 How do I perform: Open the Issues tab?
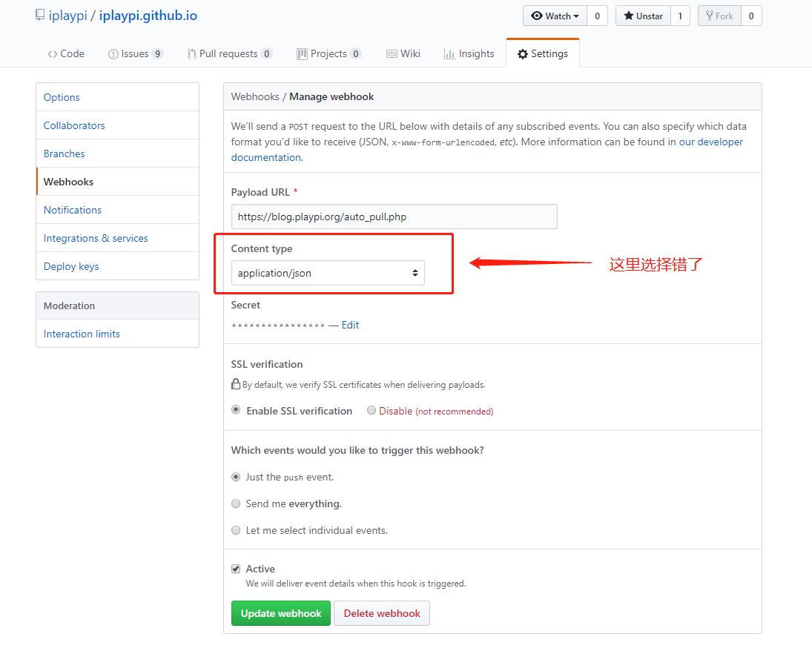(x=136, y=54)
